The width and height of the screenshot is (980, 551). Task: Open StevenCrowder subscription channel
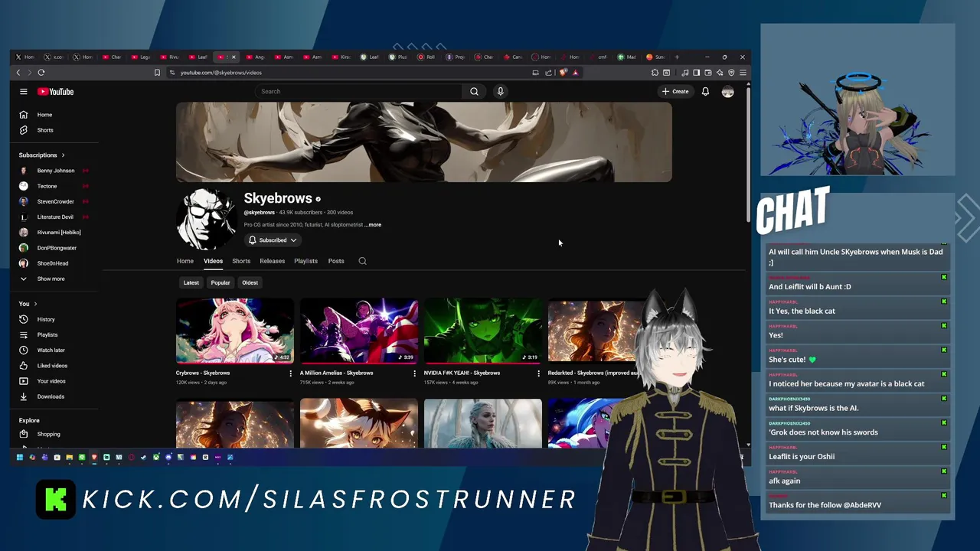(54, 201)
